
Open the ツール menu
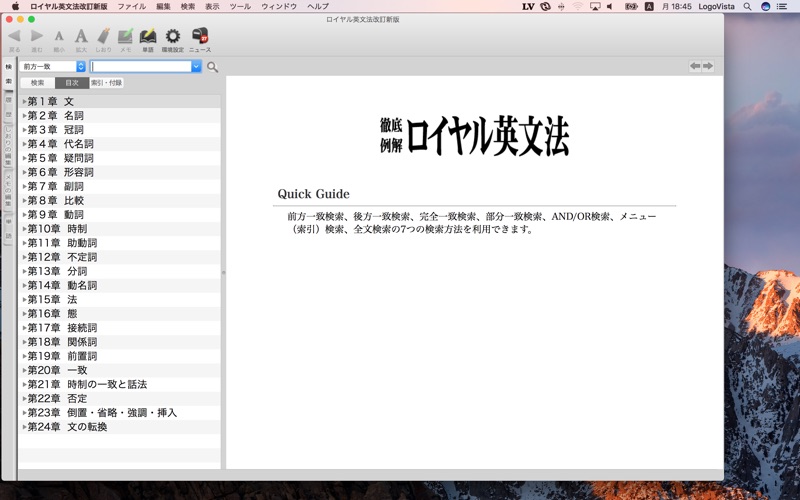pos(240,6)
